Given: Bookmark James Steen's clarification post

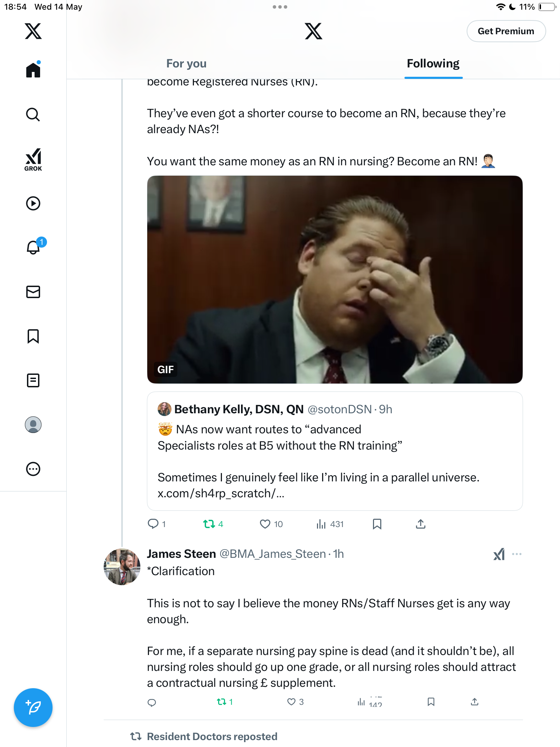Looking at the screenshot, I should [x=431, y=702].
